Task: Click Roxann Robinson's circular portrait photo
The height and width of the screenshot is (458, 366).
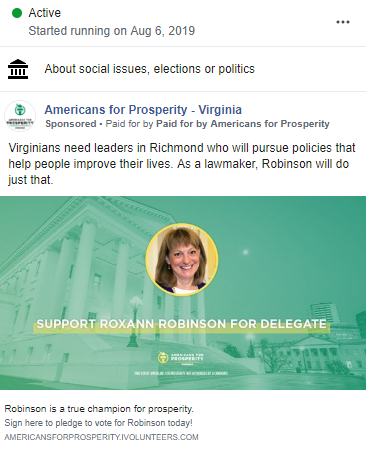Action: click(182, 259)
